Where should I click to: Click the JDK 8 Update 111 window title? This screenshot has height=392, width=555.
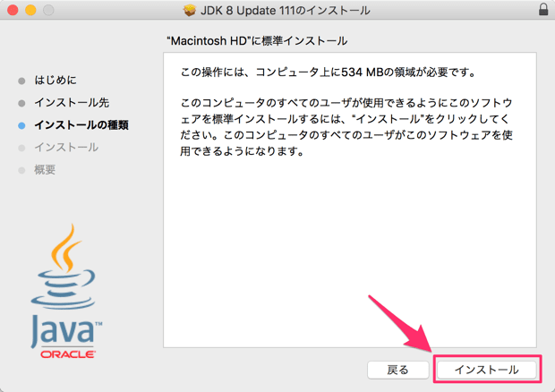point(286,11)
